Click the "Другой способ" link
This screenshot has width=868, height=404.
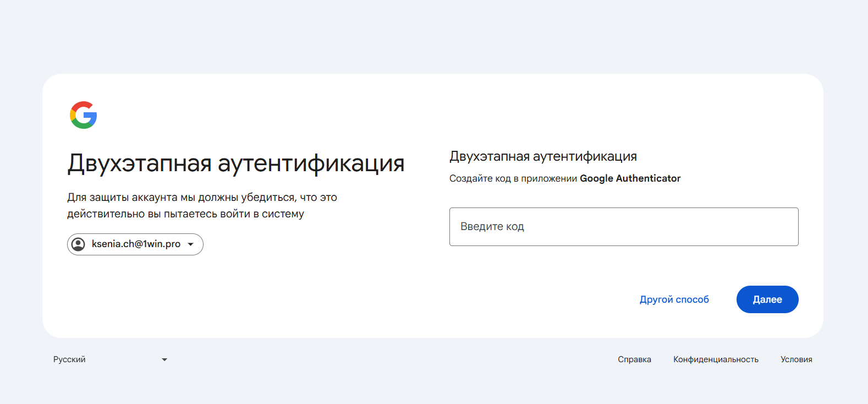pyautogui.click(x=674, y=299)
